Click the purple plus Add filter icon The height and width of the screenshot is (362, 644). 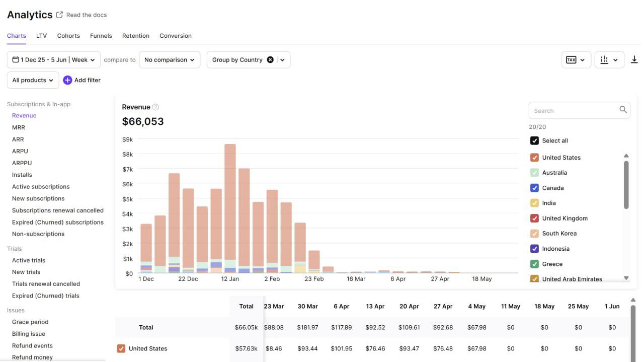click(67, 80)
